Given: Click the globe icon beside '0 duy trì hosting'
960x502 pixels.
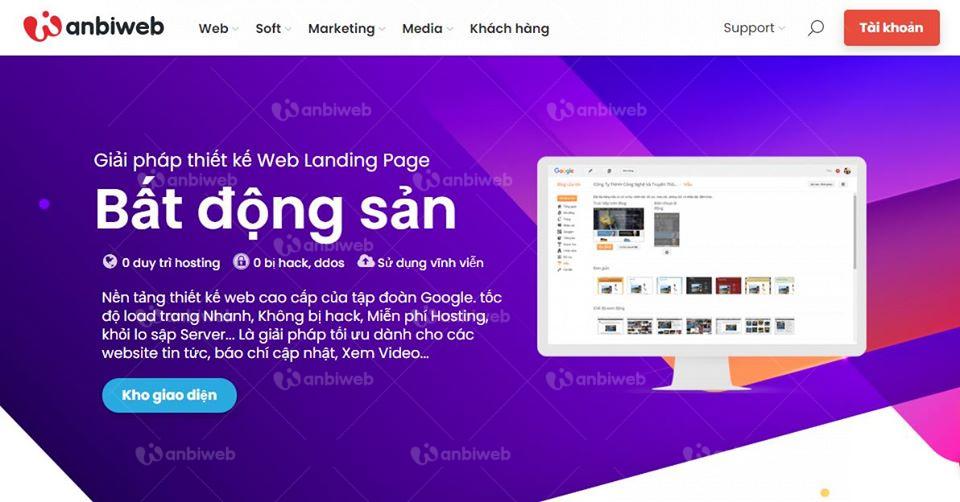Looking at the screenshot, I should 110,262.
